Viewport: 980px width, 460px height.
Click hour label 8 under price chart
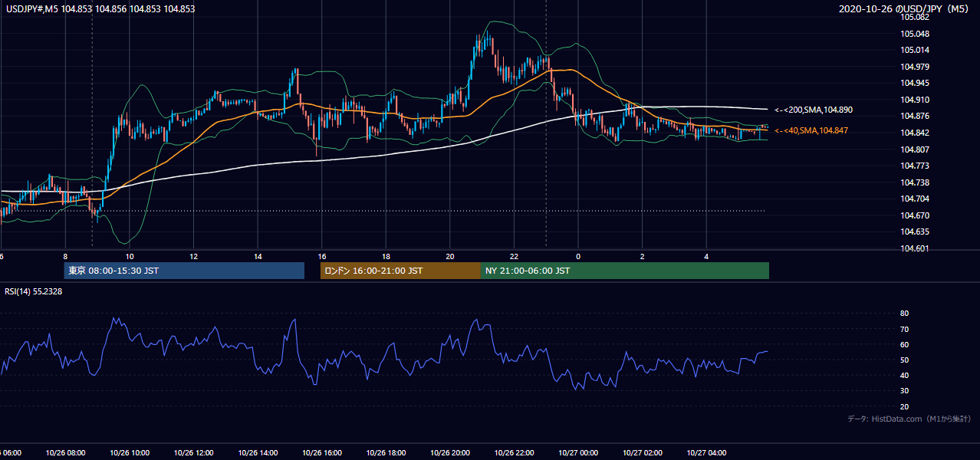[65, 257]
